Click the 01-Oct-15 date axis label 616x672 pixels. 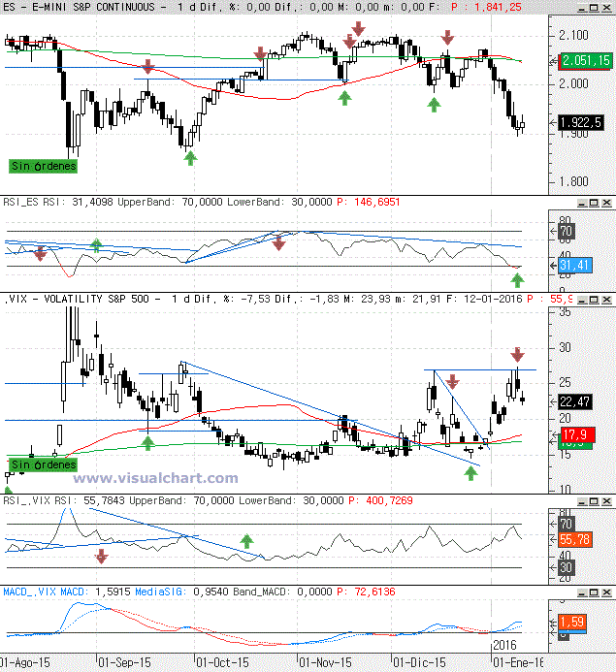222,662
